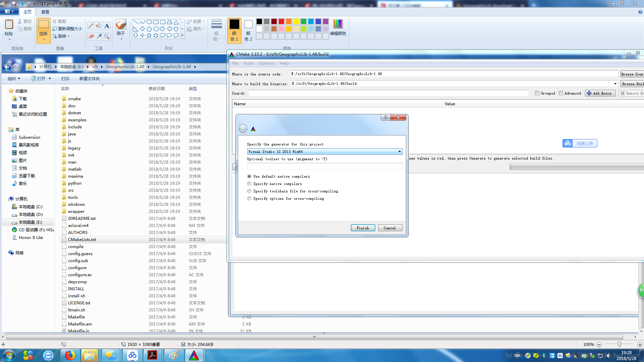Switch to the 主页 (Home) ribbon tab
Screen dimensions: 644x362
pyautogui.click(x=28, y=12)
